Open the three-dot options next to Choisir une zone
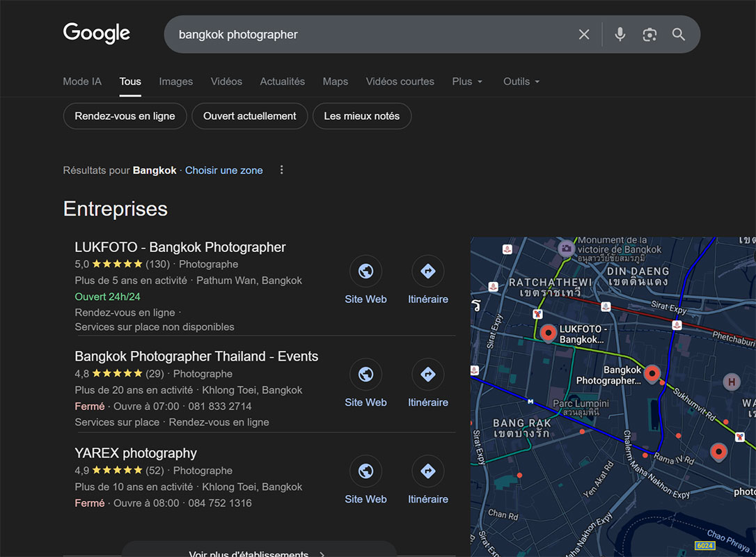Screen dimensions: 756x557 [281, 169]
